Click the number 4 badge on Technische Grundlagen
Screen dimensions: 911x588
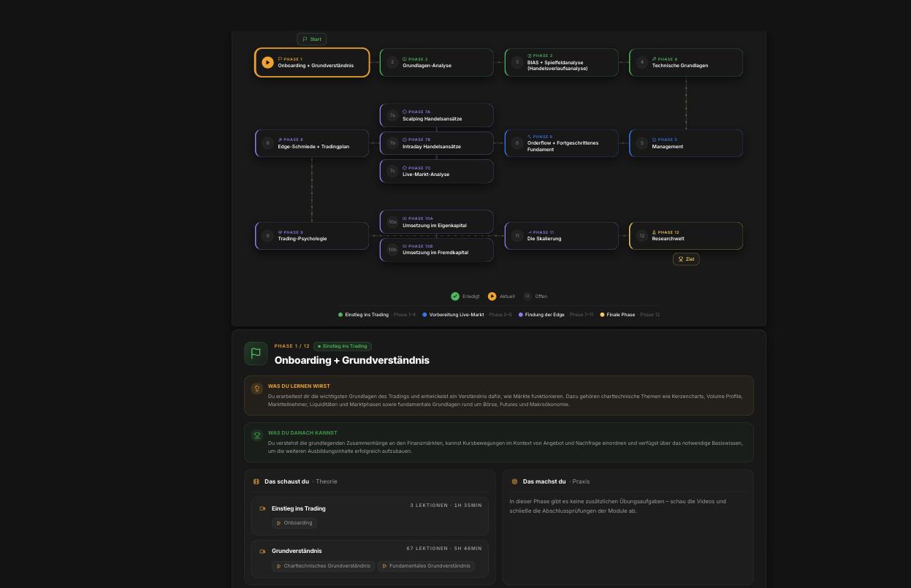click(642, 62)
